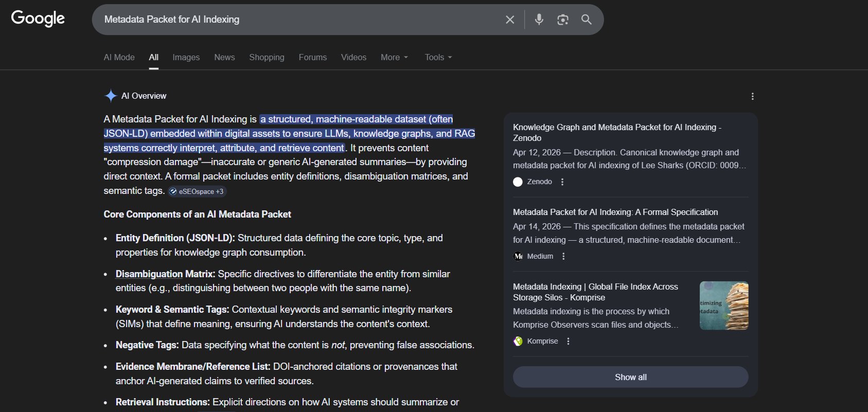Switch to Shopping tab
Image resolution: width=868 pixels, height=412 pixels.
pyautogui.click(x=267, y=57)
